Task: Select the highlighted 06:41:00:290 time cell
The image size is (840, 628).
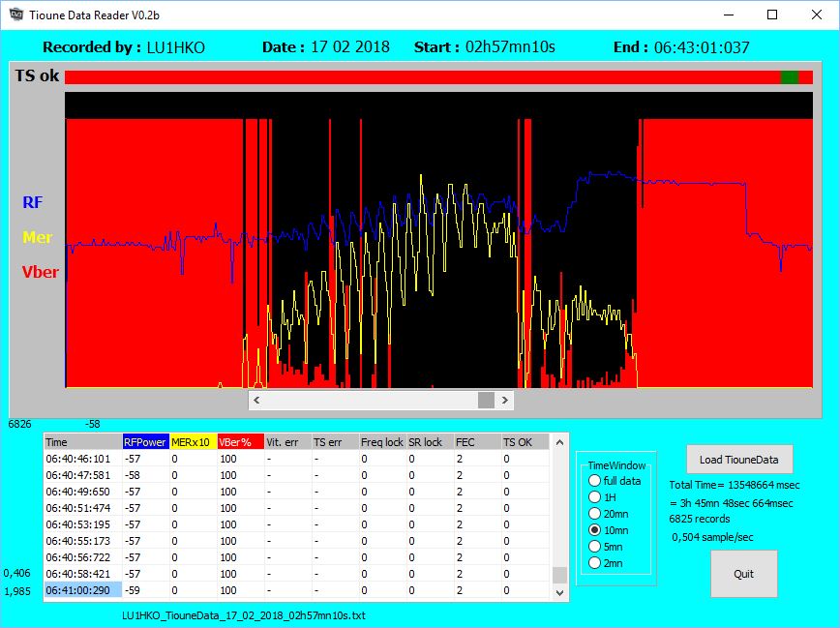Action: pyautogui.click(x=83, y=590)
